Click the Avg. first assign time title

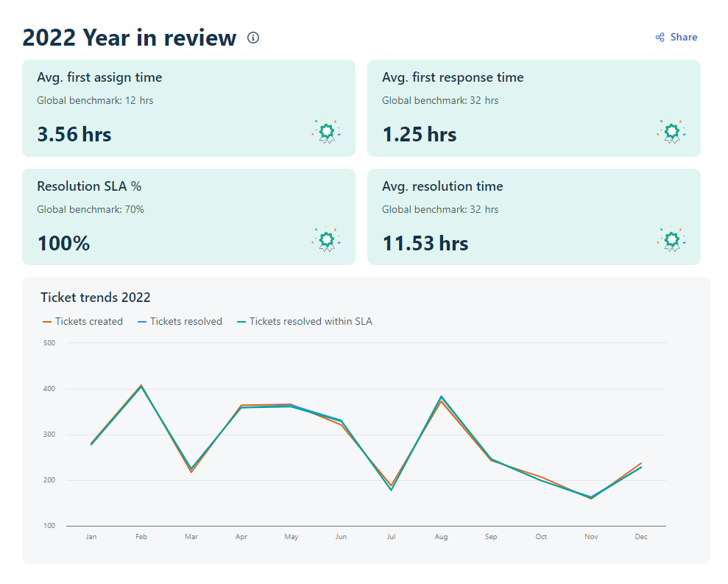coord(99,77)
